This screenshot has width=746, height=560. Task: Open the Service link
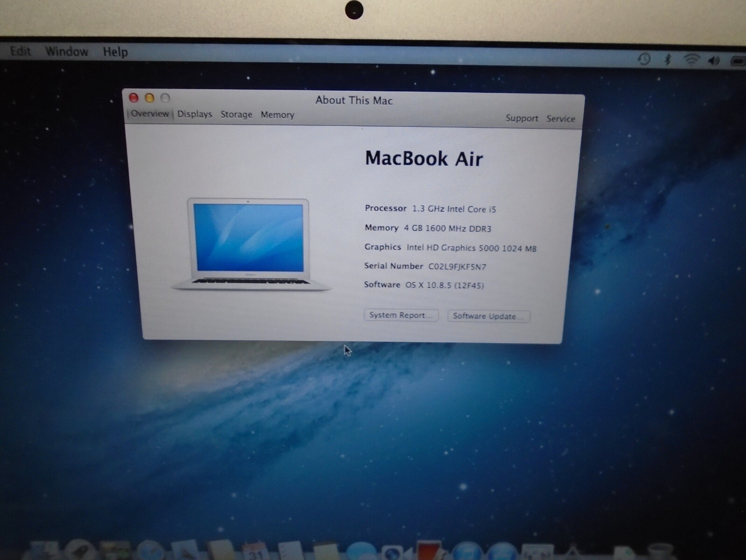(561, 119)
